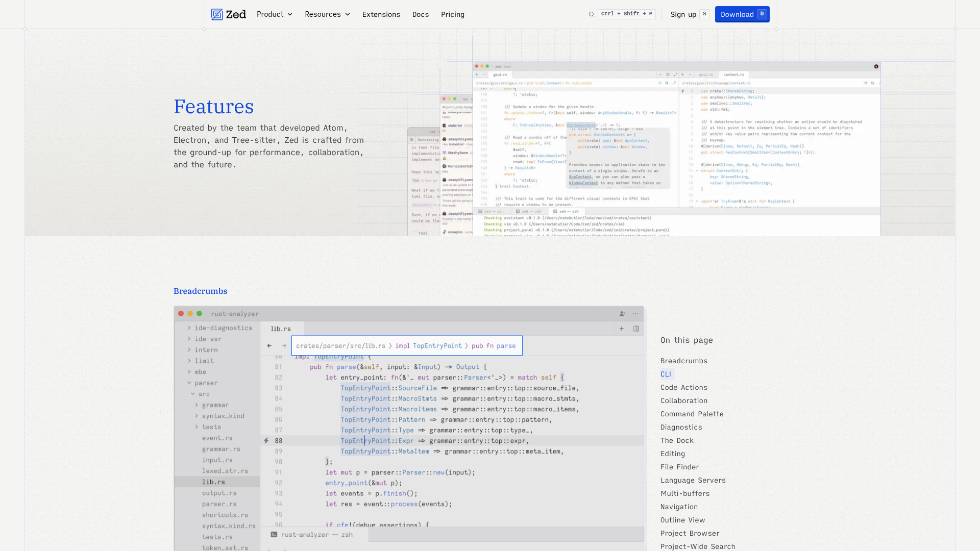
Task: Click the collaborators icon in rust-analyzer title bar
Action: pos(622,314)
